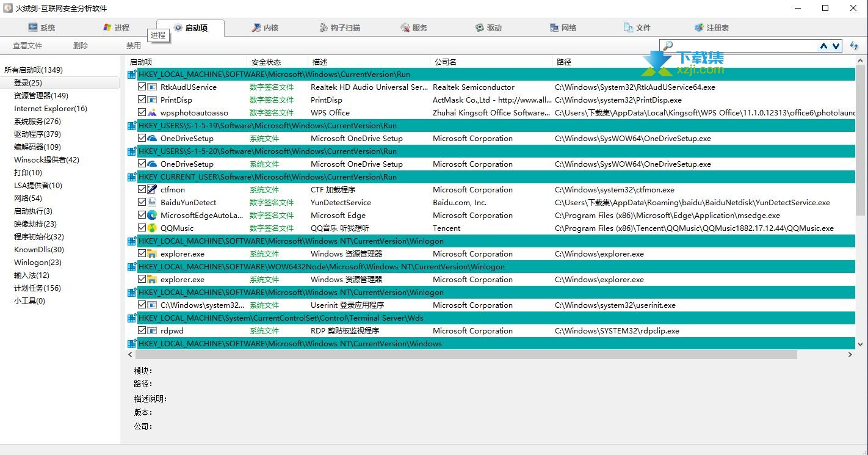Focus the search input field
This screenshot has width=868, height=455.
tap(743, 46)
